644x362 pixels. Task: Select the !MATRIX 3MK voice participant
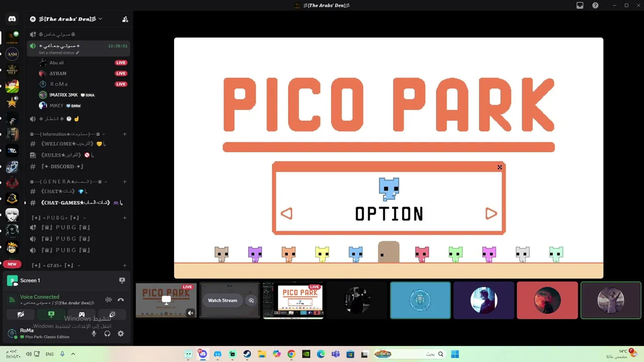tap(83, 95)
